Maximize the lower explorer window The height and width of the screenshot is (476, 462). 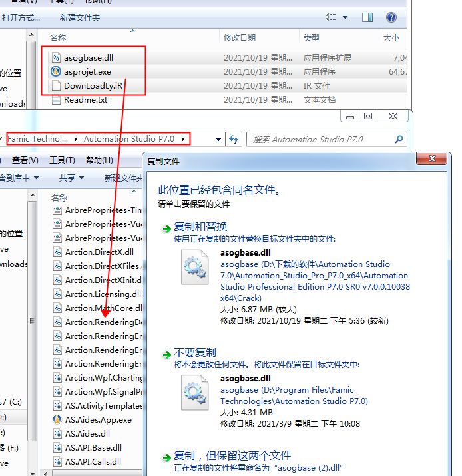click(368, 117)
